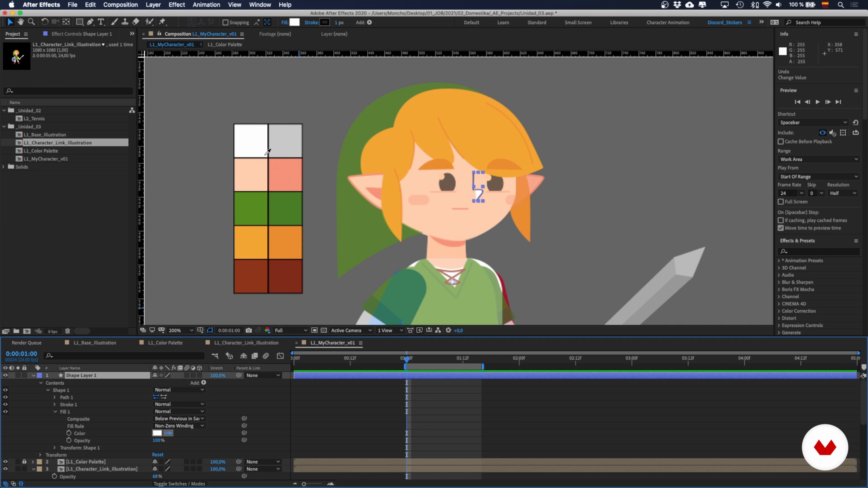Toggle transparency grid icon in viewer
This screenshot has height=488, width=868.
pos(324,330)
